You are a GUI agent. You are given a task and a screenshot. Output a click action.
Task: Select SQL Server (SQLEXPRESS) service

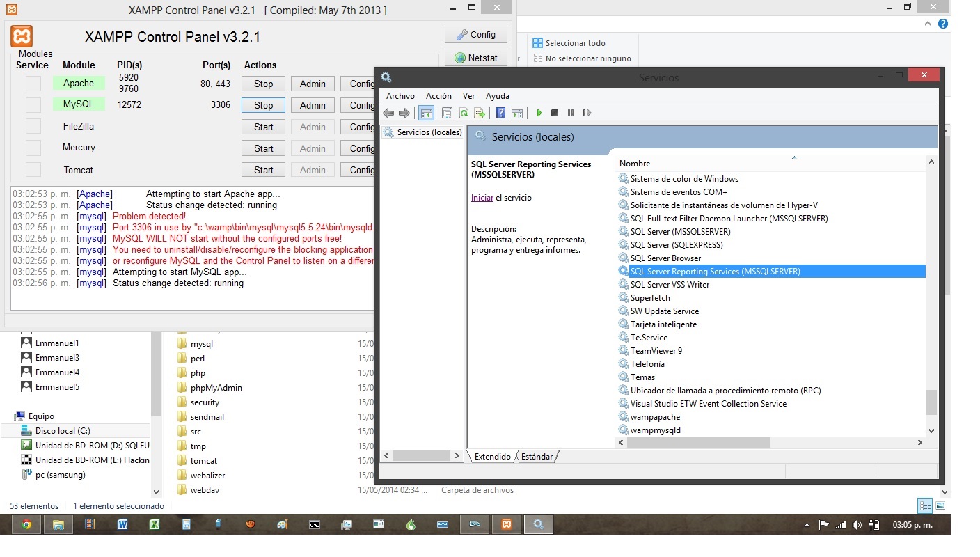(677, 245)
